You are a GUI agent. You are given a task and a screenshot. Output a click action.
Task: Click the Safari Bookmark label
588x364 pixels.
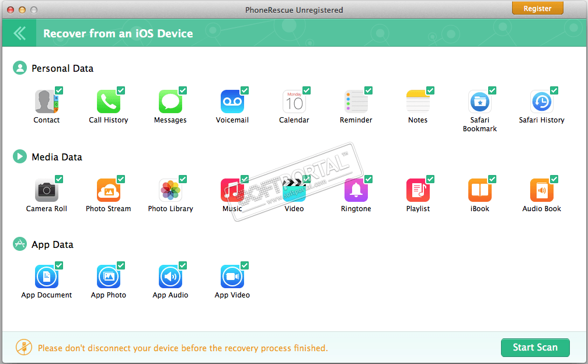tap(479, 124)
